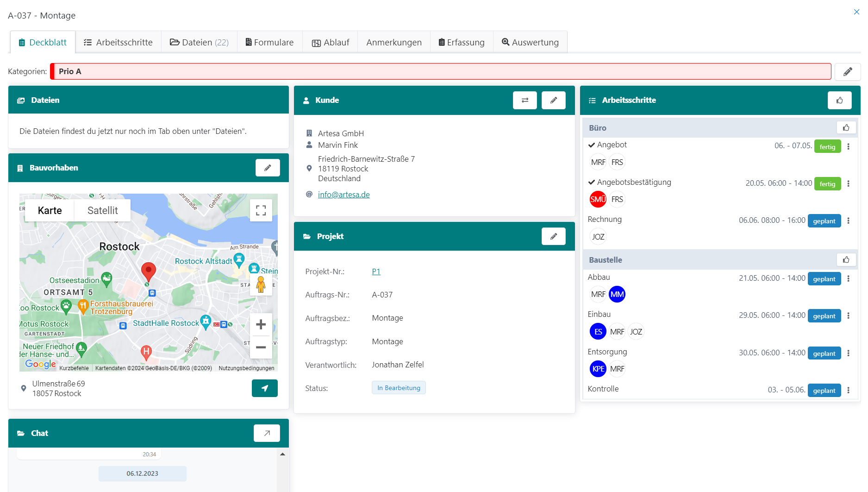This screenshot has width=868, height=492.
Task: Open navigation to Ulmenstraße 69
Action: pyautogui.click(x=264, y=388)
